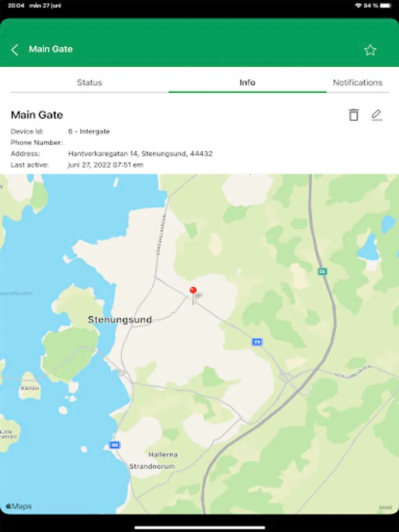This screenshot has width=399, height=532.
Task: Select the Last active date value
Action: click(106, 165)
